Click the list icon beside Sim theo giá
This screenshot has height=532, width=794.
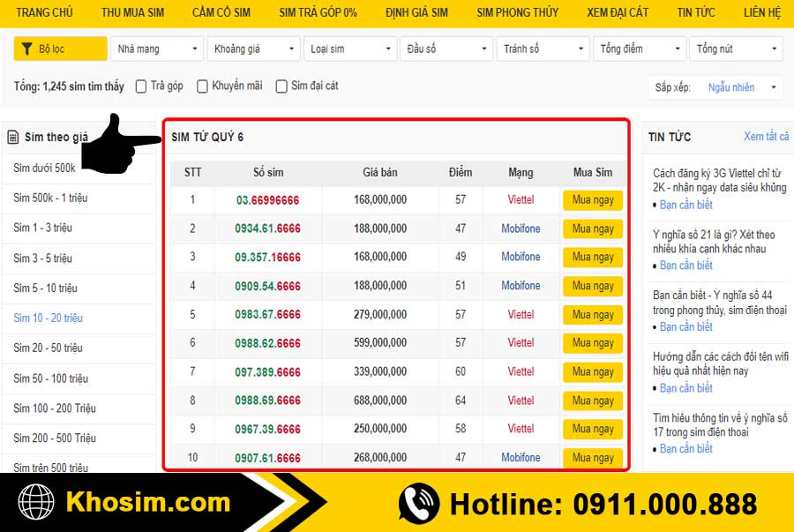tap(13, 137)
